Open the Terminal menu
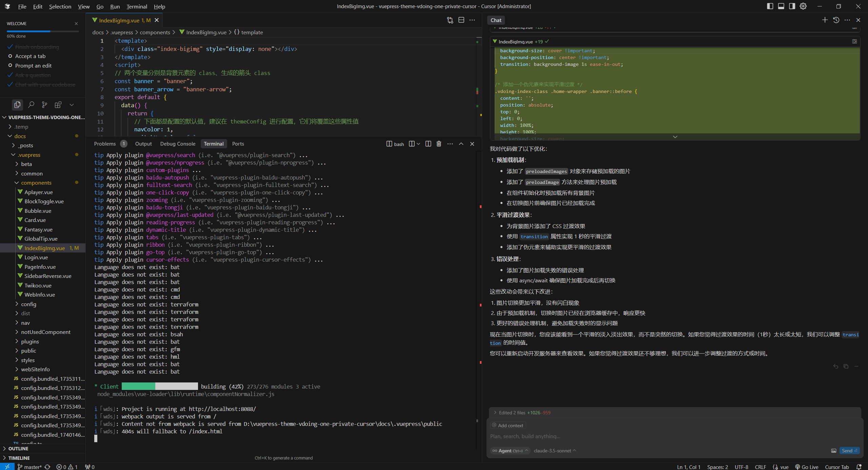The image size is (868, 470). point(137,6)
